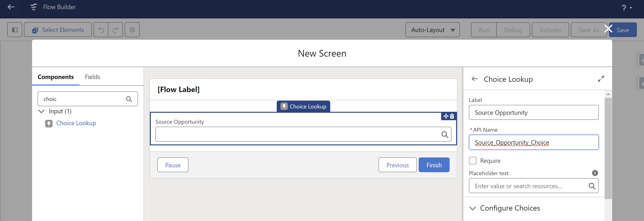Viewport: 644px width, 221px height.
Task: Select Choice Lookup component link
Action: pyautogui.click(x=76, y=123)
